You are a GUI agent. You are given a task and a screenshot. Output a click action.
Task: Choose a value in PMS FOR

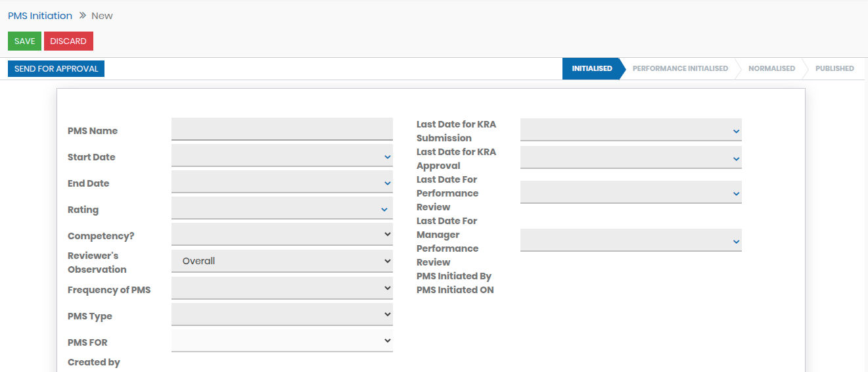[282, 340]
